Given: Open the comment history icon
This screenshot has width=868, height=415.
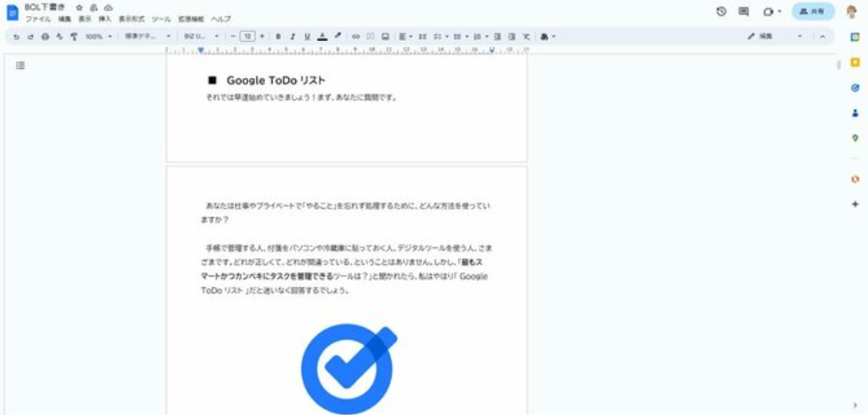Looking at the screenshot, I should (744, 11).
